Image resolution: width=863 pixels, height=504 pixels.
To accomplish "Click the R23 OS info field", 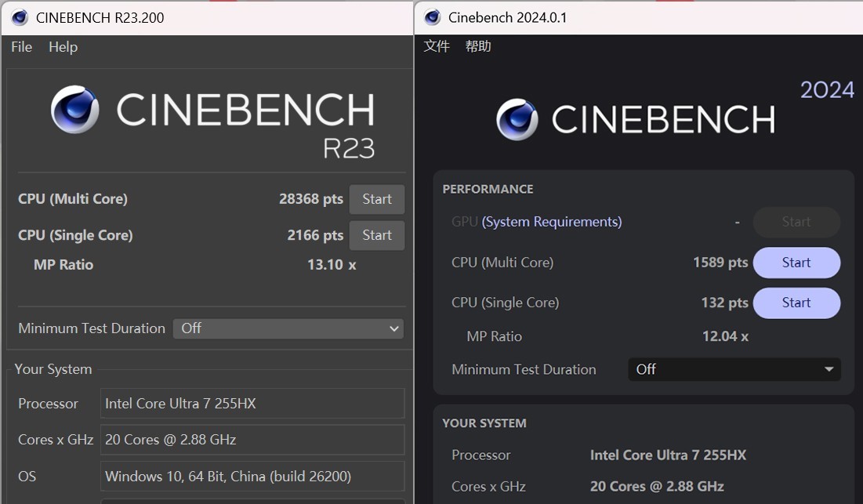I will (252, 476).
